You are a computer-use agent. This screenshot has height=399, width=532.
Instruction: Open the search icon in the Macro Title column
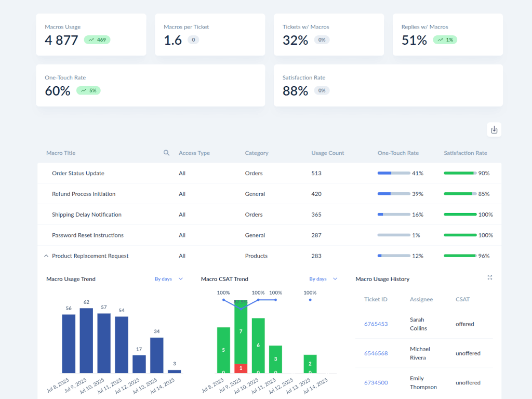(166, 153)
